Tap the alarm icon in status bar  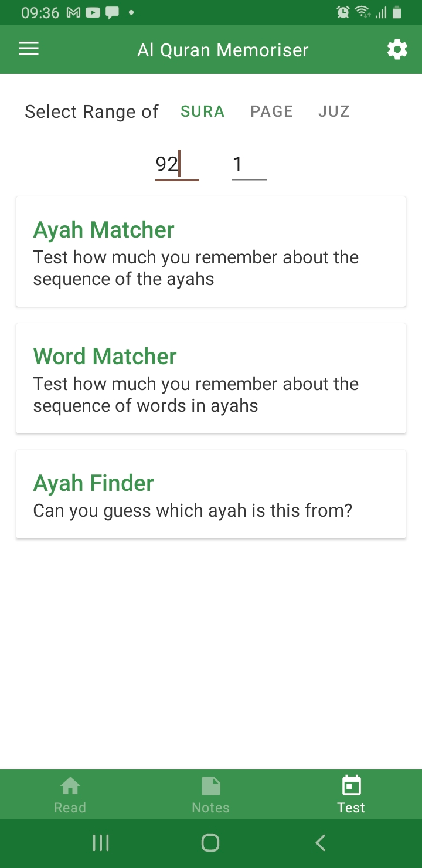coord(343,12)
